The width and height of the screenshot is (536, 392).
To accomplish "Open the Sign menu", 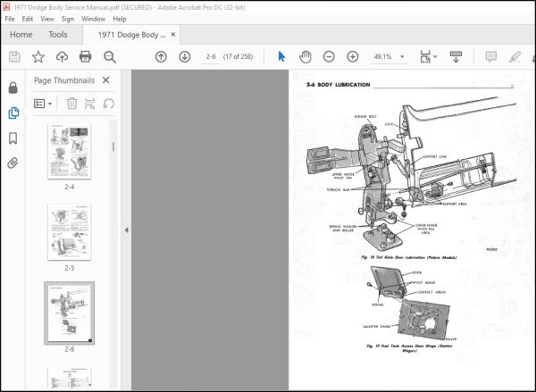I will click(67, 19).
